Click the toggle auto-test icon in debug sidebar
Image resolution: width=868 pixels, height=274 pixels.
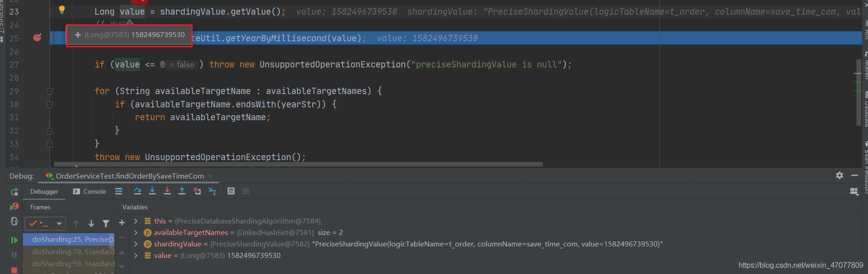(x=14, y=222)
